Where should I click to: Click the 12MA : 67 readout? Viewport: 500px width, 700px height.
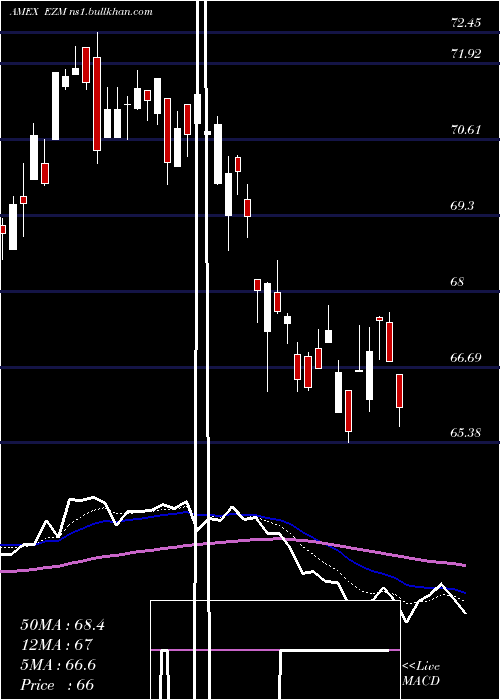pyautogui.click(x=56, y=645)
